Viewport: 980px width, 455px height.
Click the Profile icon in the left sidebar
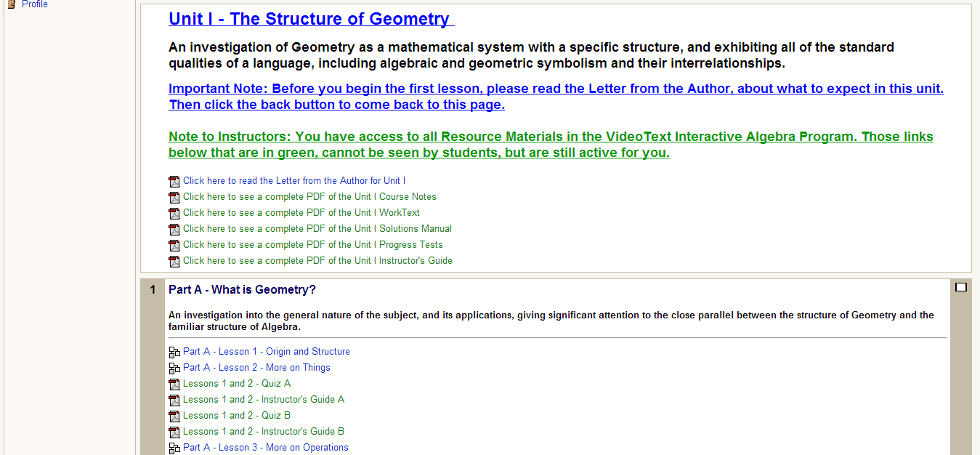[12, 4]
